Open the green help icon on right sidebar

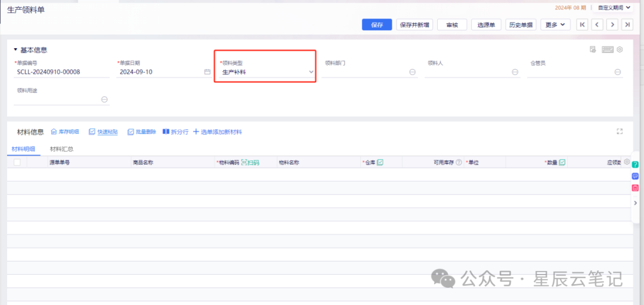click(x=635, y=164)
